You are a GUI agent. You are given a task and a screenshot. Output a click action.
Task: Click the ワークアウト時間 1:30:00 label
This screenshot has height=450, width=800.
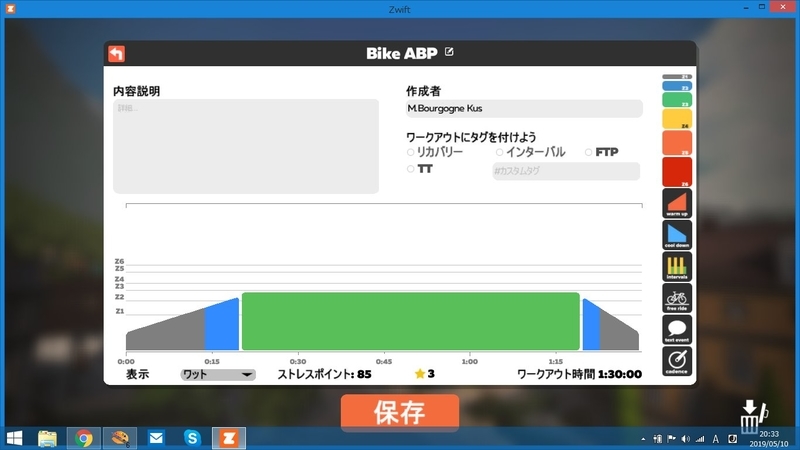click(x=580, y=374)
